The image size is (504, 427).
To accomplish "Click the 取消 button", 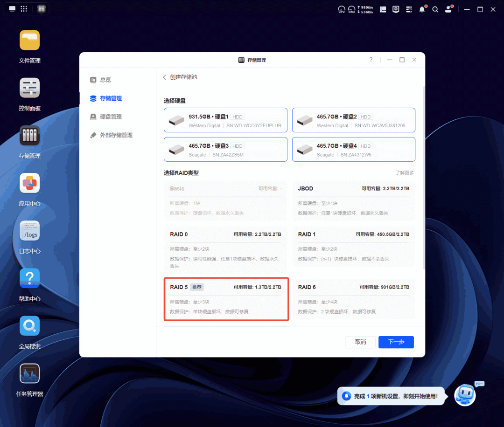I will (x=360, y=342).
